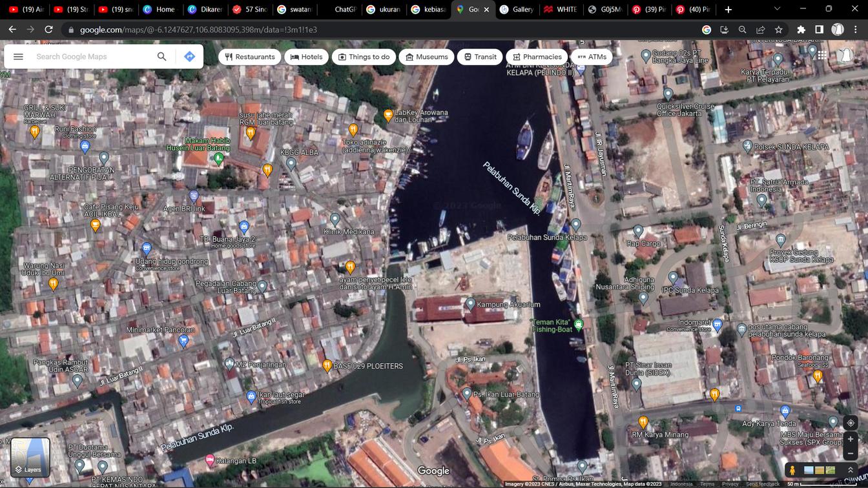Open the Chrome three-dot menu
Viewport: 868px width, 488px height.
point(856,30)
